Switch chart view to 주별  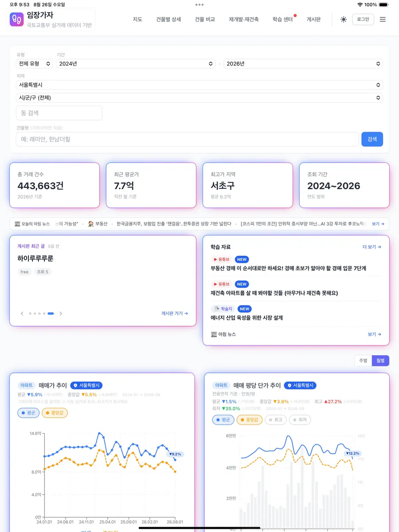point(363,361)
